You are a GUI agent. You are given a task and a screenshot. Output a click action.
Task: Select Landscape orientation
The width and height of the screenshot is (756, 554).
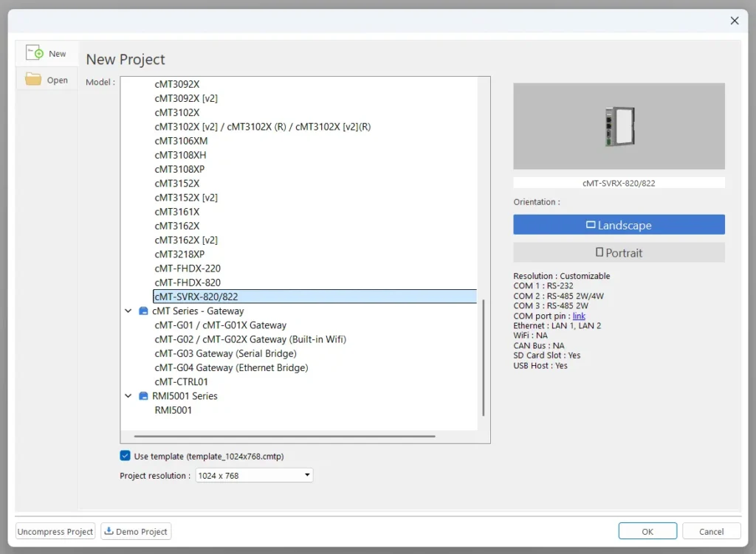619,225
